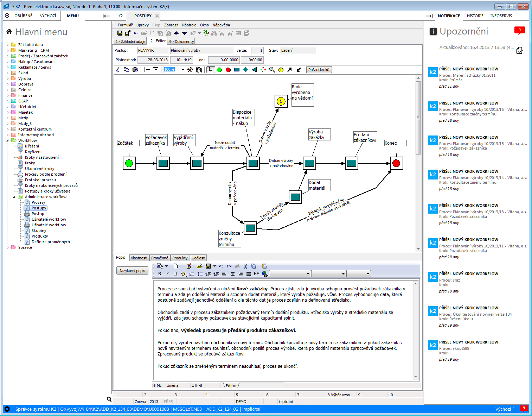Choose the teal diamond decision tool

click(x=246, y=70)
